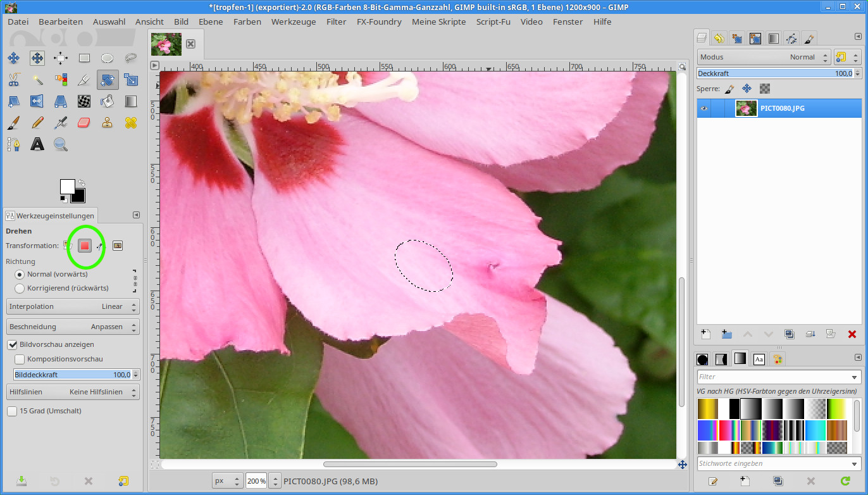This screenshot has height=495, width=868.
Task: Select the Scissors selection tool
Action: [13, 80]
